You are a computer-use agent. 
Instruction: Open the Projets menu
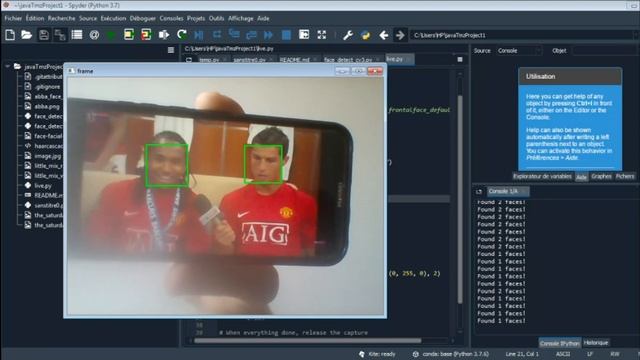[196, 18]
